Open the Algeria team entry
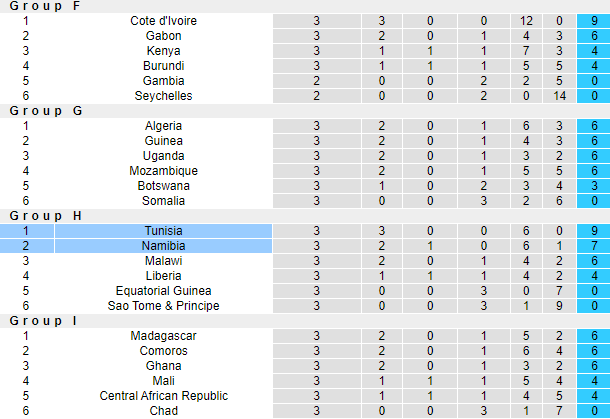This screenshot has width=610, height=419. coord(163,126)
